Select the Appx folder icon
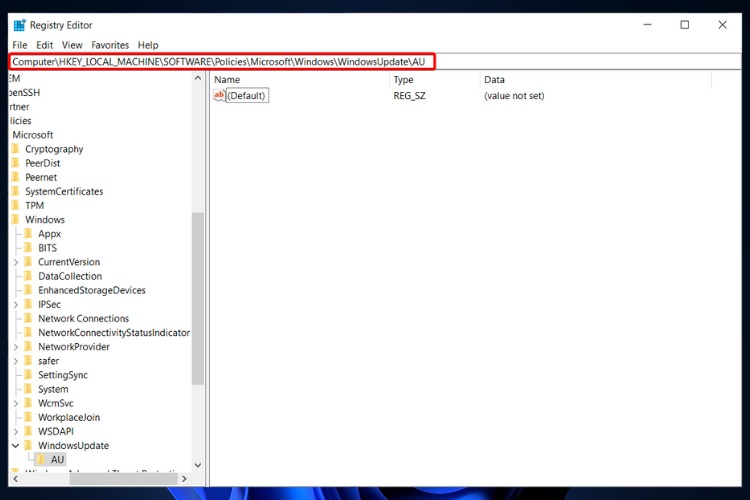 coord(28,233)
